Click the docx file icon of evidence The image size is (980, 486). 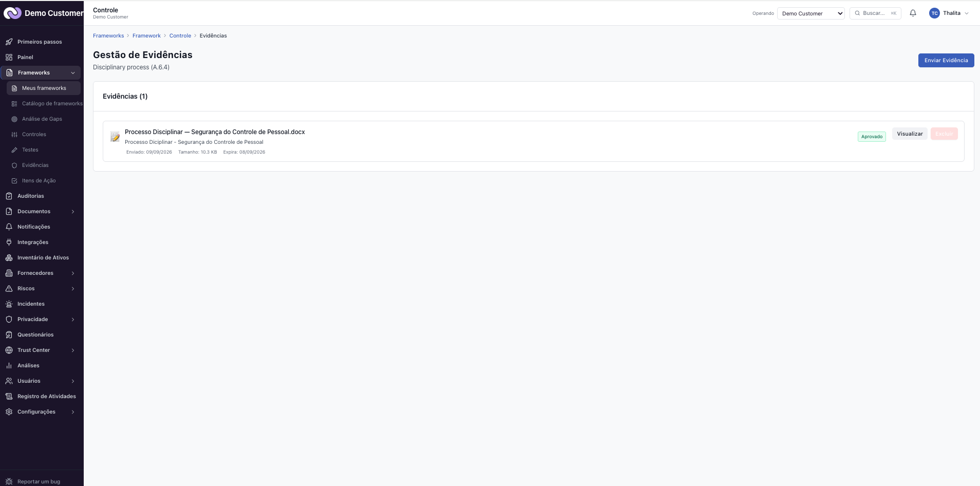coord(115,136)
